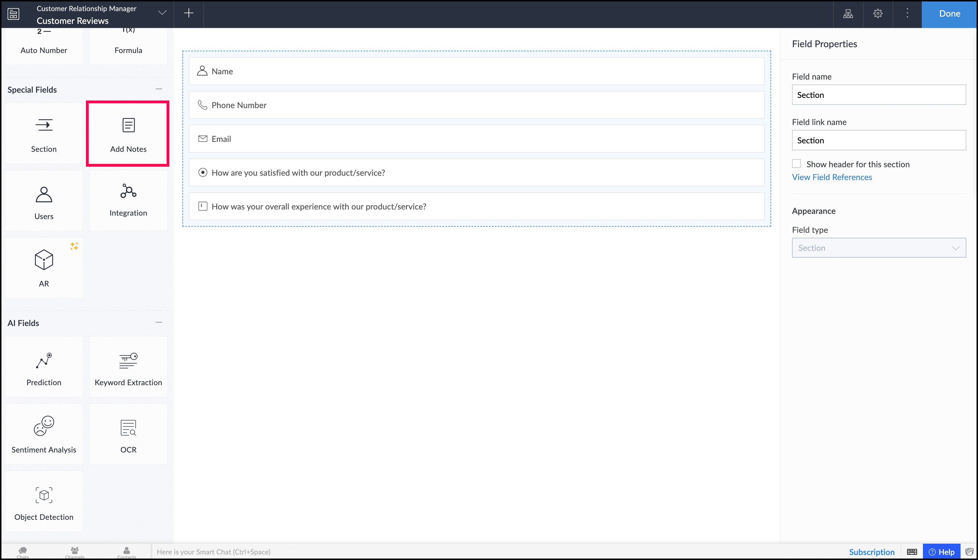
Task: Add Sentiment Analysis field
Action: coord(44,435)
